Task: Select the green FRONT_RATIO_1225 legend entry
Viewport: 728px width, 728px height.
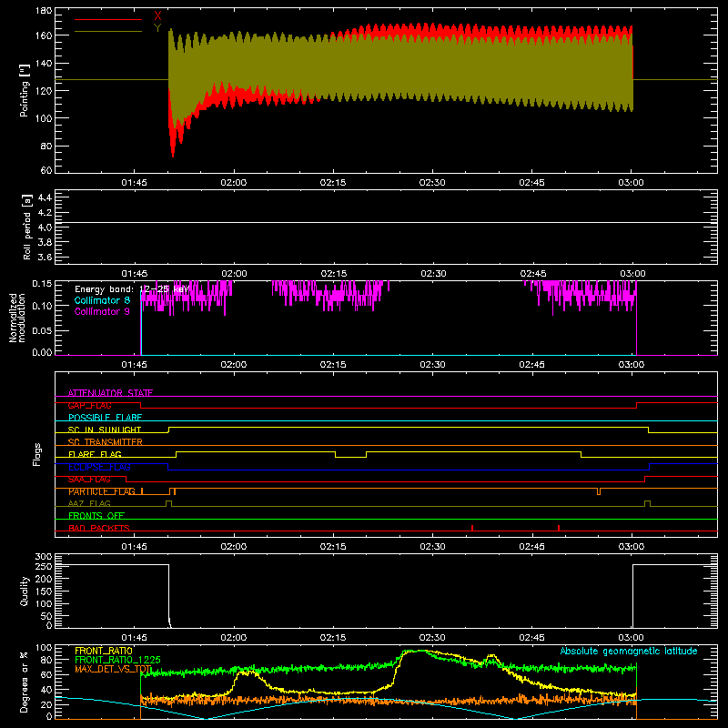Action: (x=117, y=660)
